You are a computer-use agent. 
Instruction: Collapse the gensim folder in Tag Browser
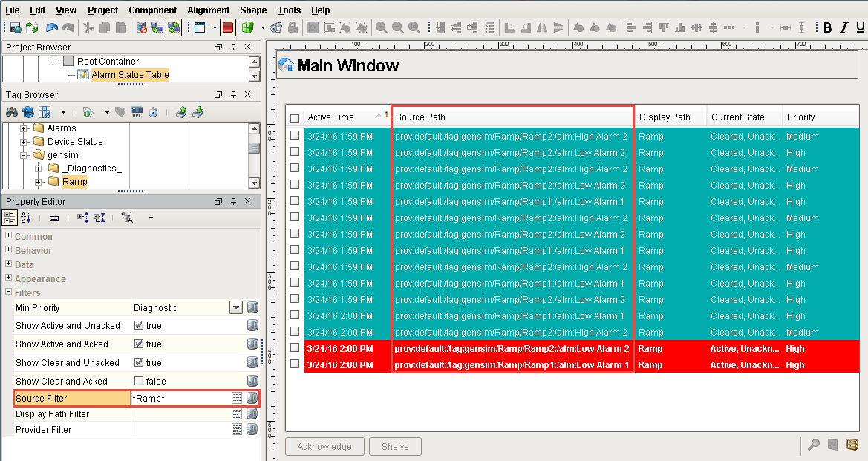(x=25, y=154)
